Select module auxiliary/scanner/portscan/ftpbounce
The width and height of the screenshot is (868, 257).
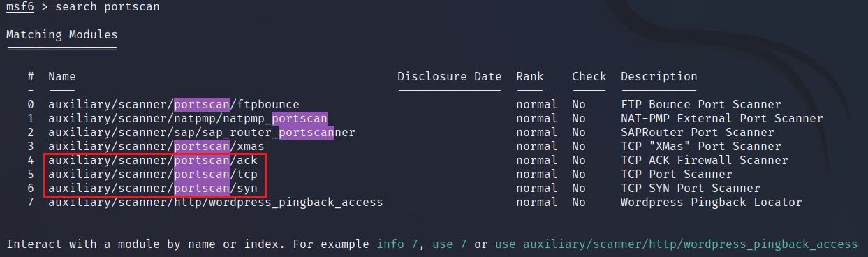pos(174,105)
